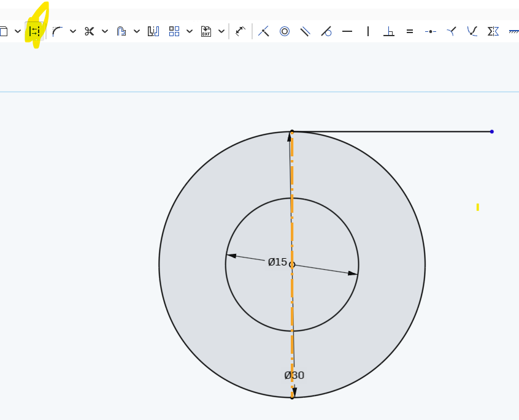519x420 pixels.
Task: Select the Sketch fillet tool
Action: pos(58,31)
